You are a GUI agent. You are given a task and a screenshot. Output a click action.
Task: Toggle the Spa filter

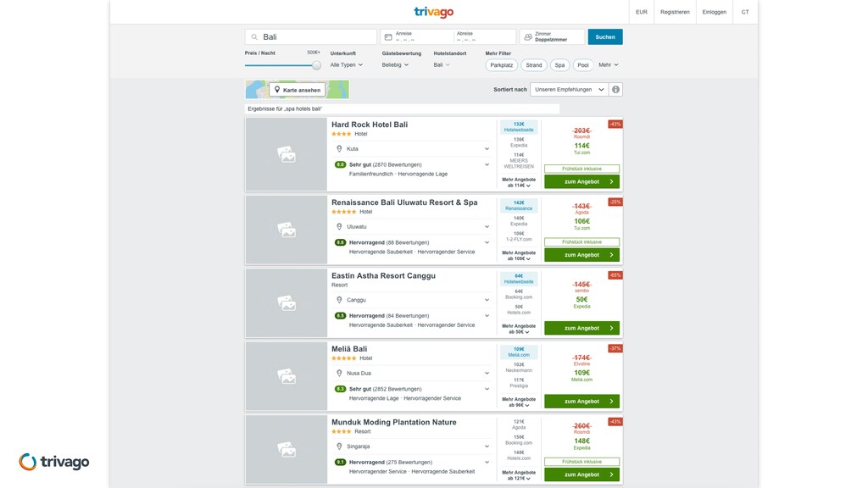pos(559,65)
